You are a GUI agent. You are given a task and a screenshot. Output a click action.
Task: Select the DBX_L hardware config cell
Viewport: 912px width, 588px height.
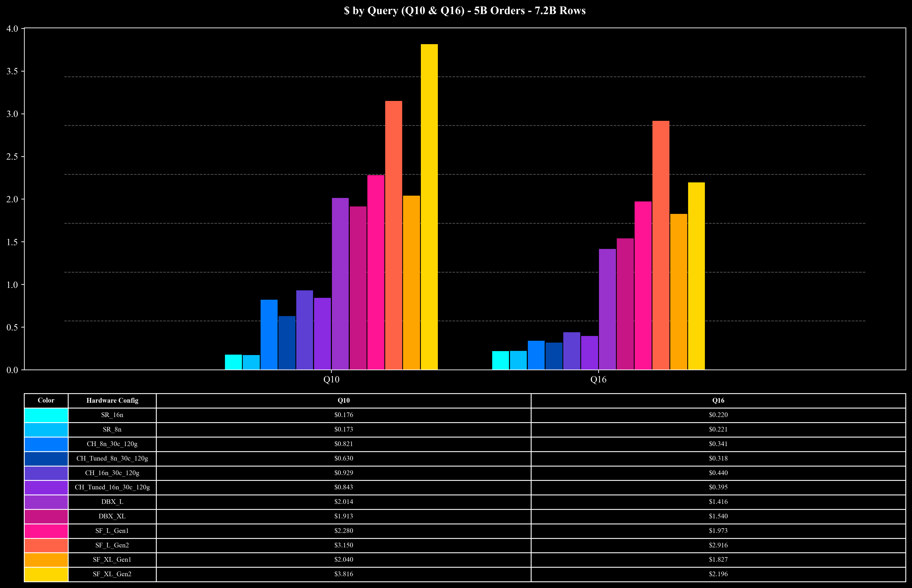tap(112, 502)
